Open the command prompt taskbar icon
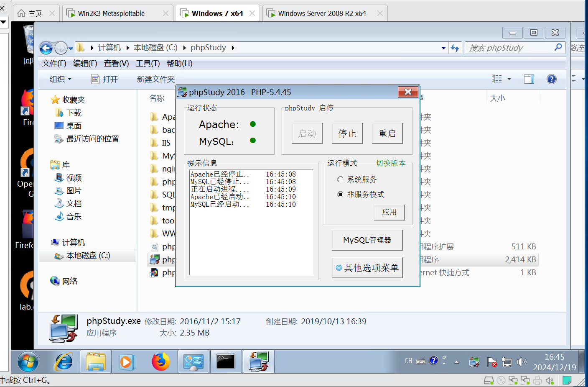 (226, 361)
